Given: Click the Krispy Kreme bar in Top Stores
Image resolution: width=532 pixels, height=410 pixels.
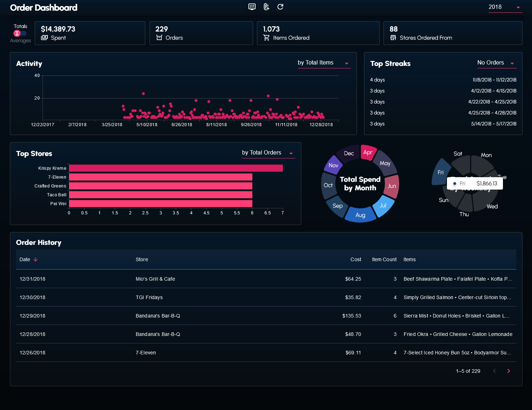Looking at the screenshot, I should (x=176, y=168).
